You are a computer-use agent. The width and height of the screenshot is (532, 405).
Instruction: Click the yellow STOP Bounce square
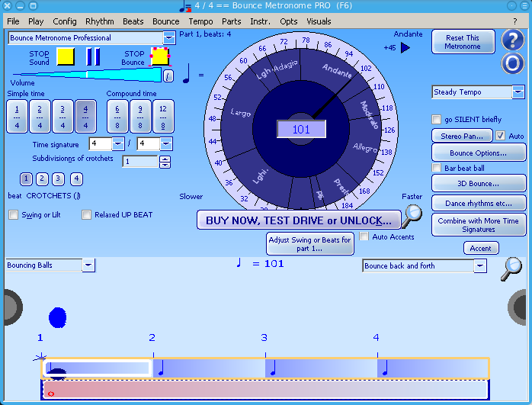click(160, 56)
